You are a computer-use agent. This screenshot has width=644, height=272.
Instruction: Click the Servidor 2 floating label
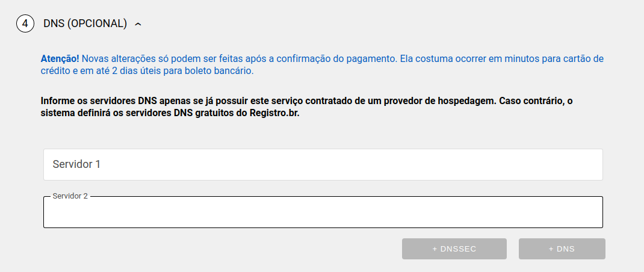[x=70, y=196]
